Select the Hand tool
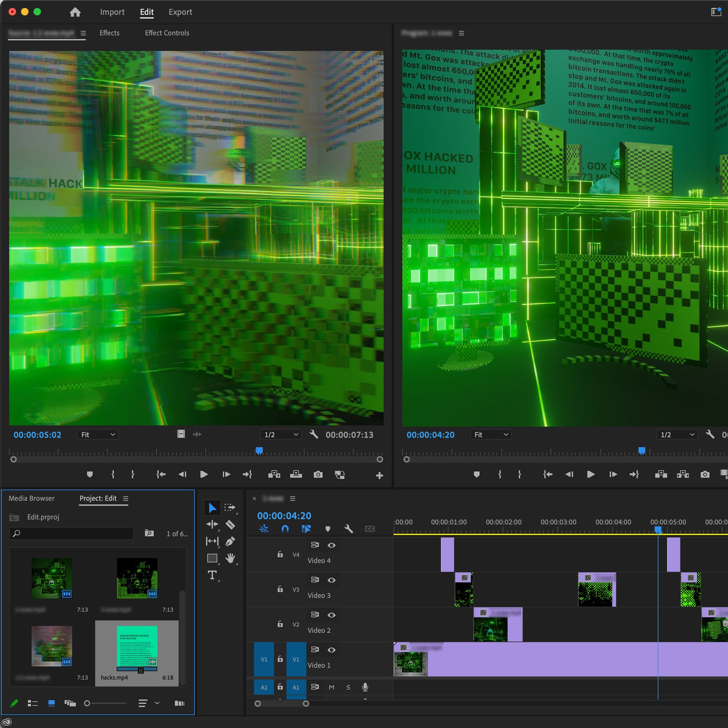The width and height of the screenshot is (728, 728). tap(230, 558)
